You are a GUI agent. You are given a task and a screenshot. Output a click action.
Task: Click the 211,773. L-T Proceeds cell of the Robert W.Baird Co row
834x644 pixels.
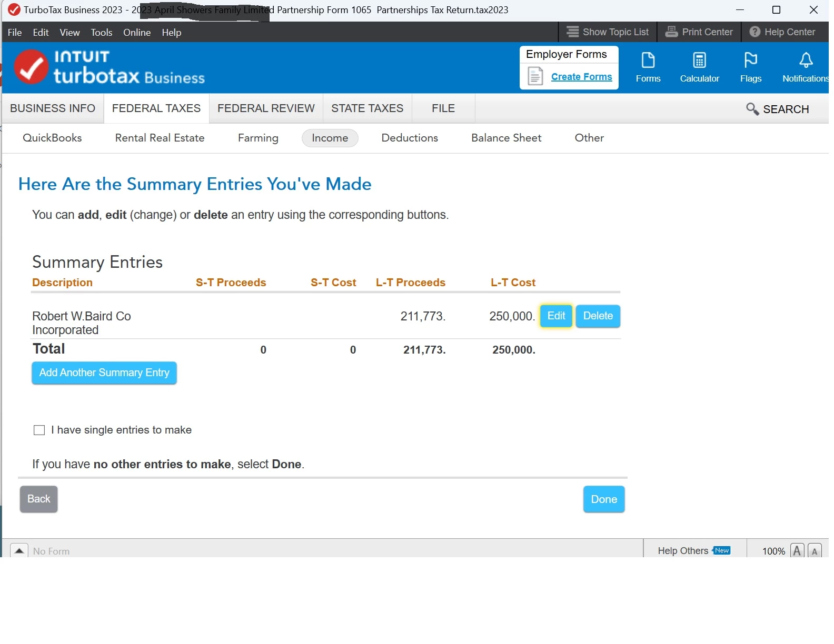[423, 316]
